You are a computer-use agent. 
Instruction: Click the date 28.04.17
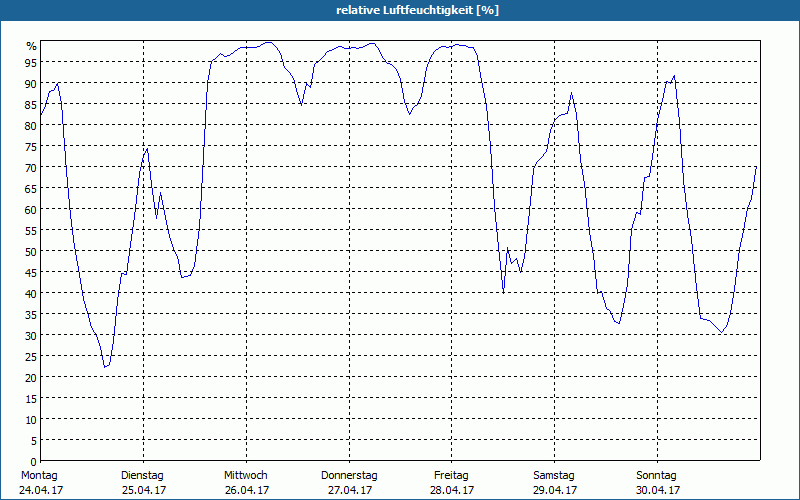coord(452,490)
